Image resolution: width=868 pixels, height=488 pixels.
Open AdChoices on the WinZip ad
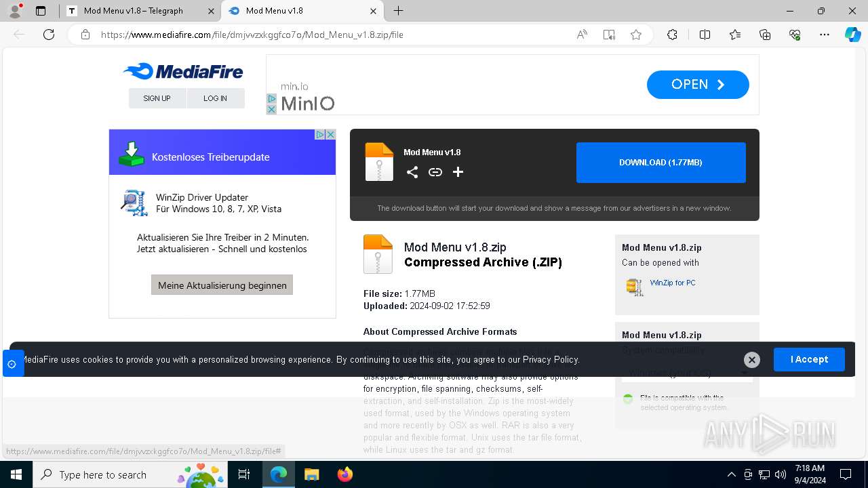tap(320, 134)
